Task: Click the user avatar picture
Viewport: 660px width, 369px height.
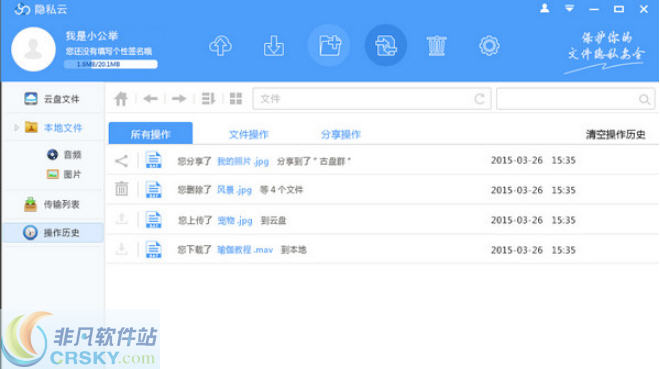Action: [x=33, y=49]
